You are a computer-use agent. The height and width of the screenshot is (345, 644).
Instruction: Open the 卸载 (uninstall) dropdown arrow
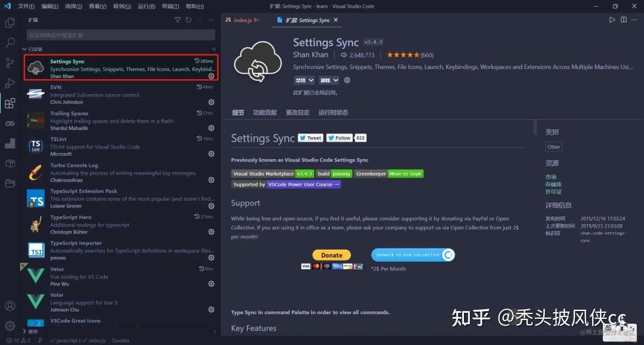pos(336,80)
